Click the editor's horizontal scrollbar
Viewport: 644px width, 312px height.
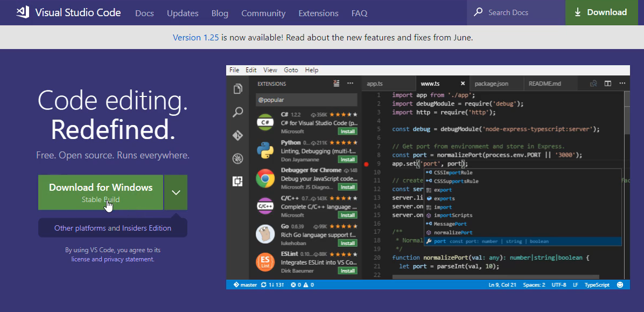coord(496,278)
